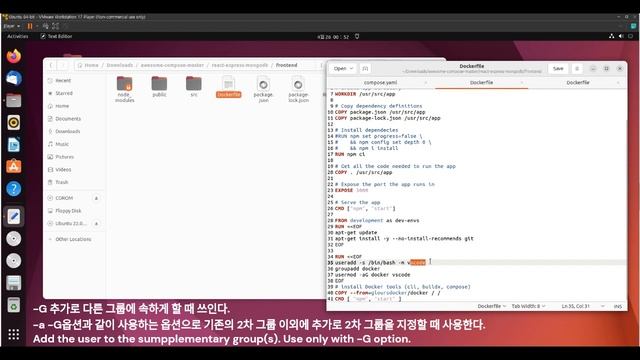Open Ubuntu Software from the dock
The image size is (640, 360).
[x=14, y=167]
